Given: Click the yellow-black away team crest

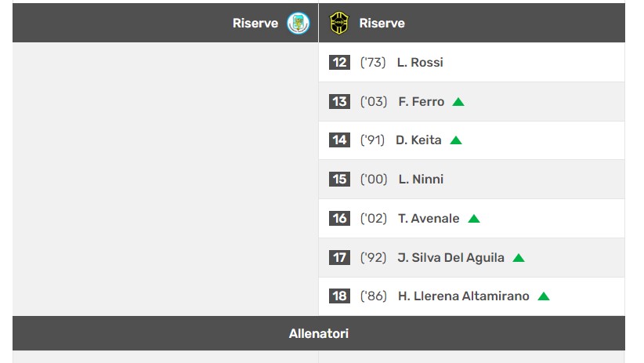Looking at the screenshot, I should coord(338,24).
